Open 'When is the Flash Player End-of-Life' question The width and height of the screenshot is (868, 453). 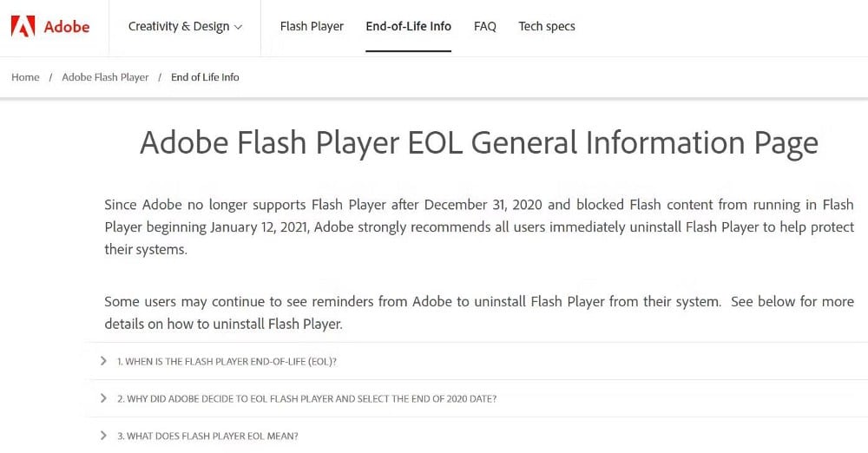(x=227, y=361)
